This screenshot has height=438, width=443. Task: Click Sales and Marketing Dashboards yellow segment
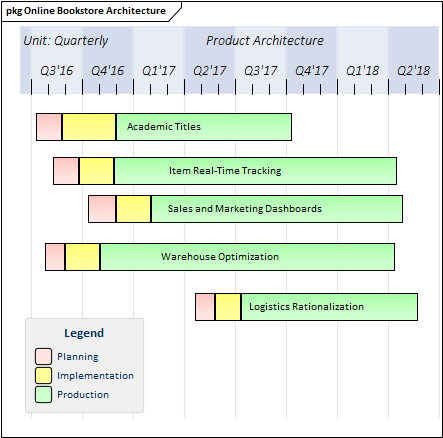coord(133,209)
